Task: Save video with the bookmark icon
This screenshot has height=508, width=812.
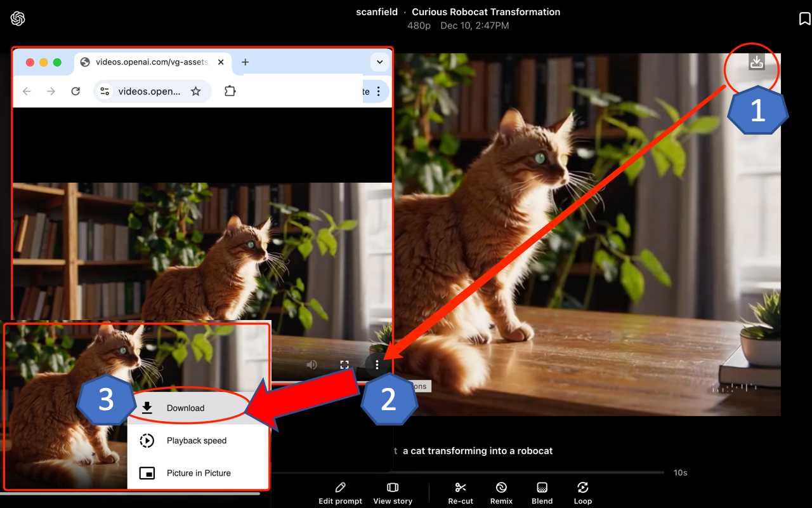Action: [804, 18]
